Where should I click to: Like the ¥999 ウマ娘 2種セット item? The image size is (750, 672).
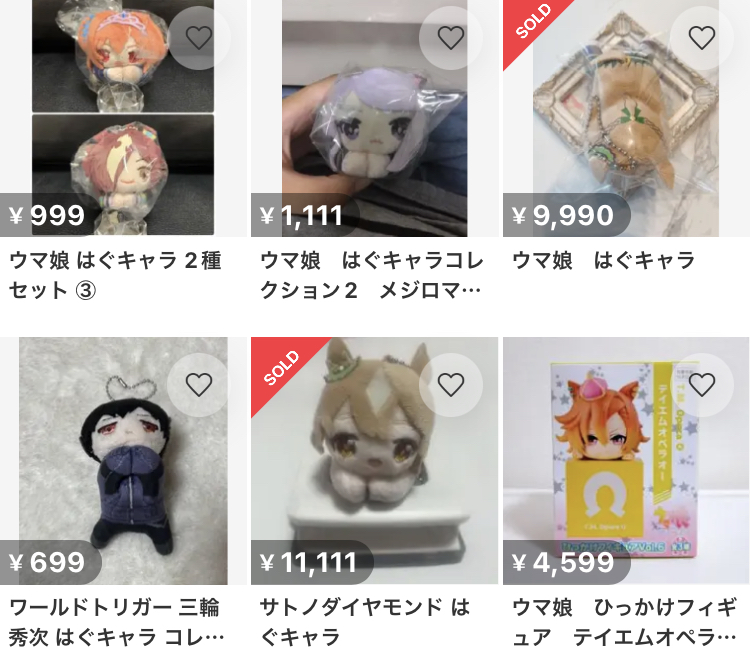199,38
